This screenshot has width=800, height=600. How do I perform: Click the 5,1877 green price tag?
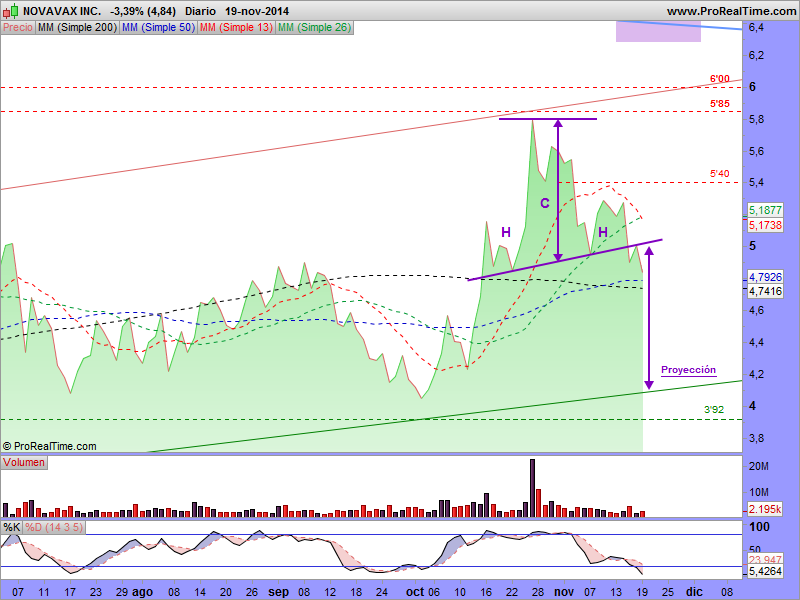click(765, 210)
